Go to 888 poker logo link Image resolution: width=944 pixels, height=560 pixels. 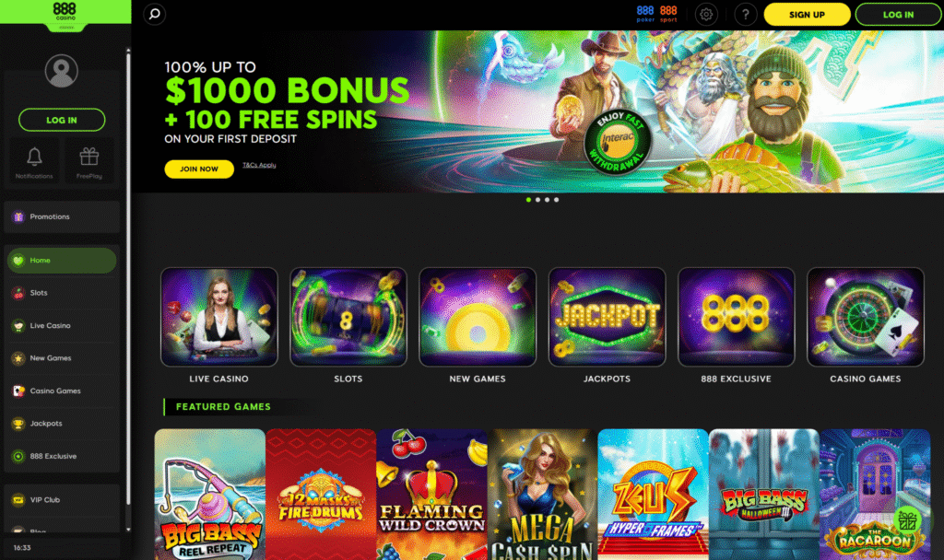click(x=645, y=14)
